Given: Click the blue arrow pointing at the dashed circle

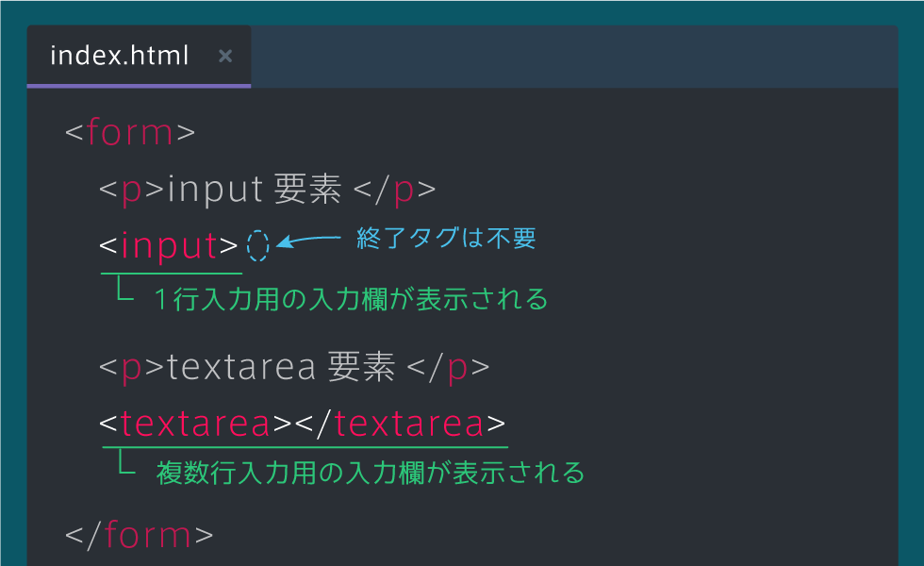Looking at the screenshot, I should (308, 241).
